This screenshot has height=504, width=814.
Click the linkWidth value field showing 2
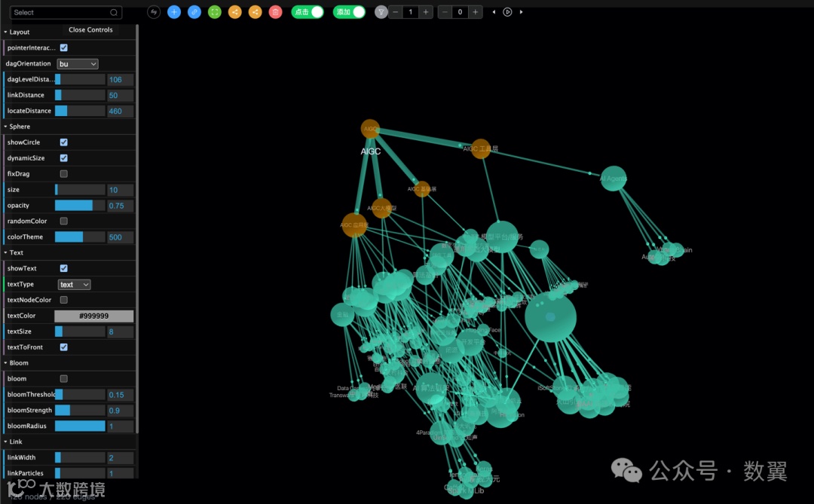click(121, 458)
